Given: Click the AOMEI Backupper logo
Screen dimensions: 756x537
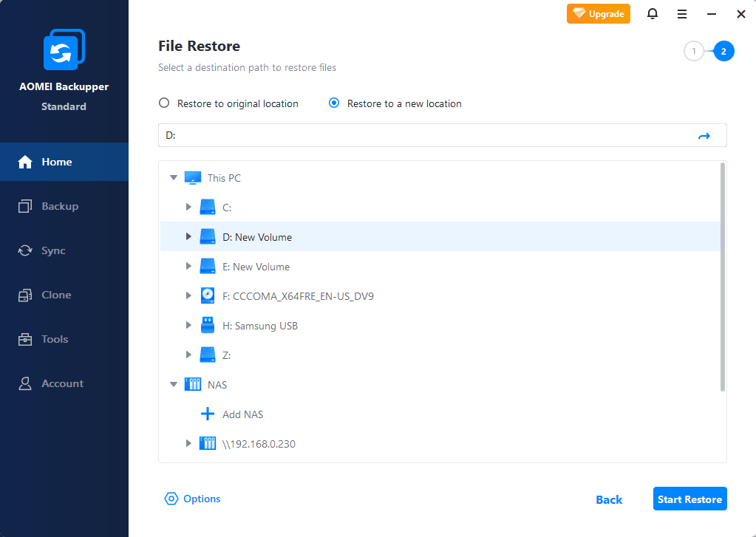Looking at the screenshot, I should 64,50.
